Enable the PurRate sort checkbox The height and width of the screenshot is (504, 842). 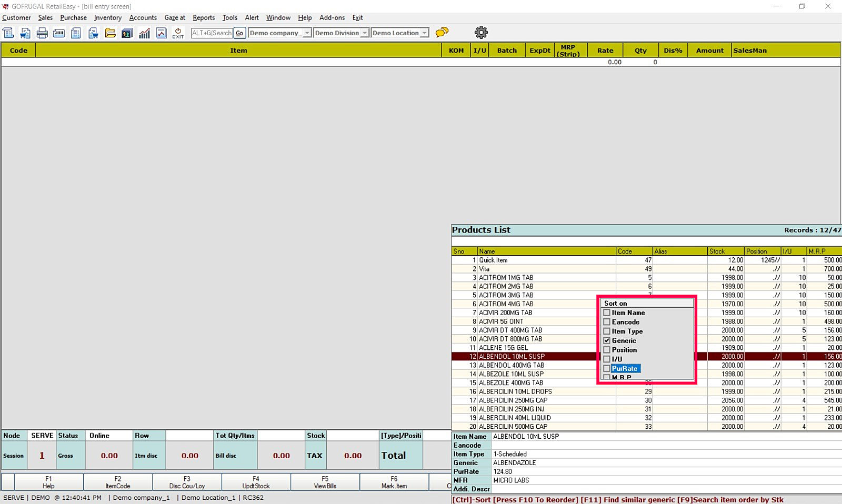coord(607,368)
